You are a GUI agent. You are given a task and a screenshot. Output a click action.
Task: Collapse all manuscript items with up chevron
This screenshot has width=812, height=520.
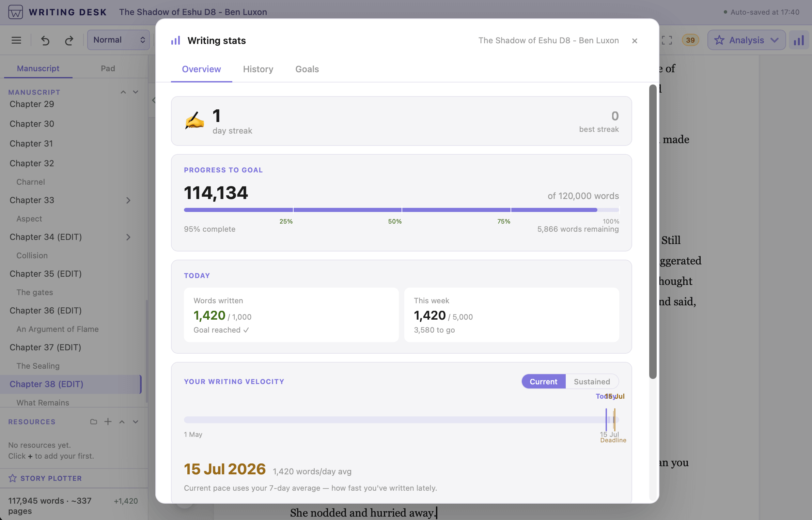(123, 92)
